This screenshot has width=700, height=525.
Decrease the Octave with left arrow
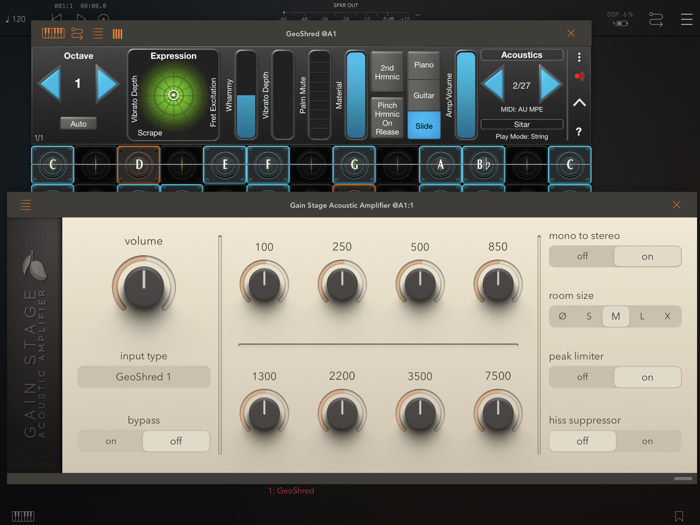50,83
